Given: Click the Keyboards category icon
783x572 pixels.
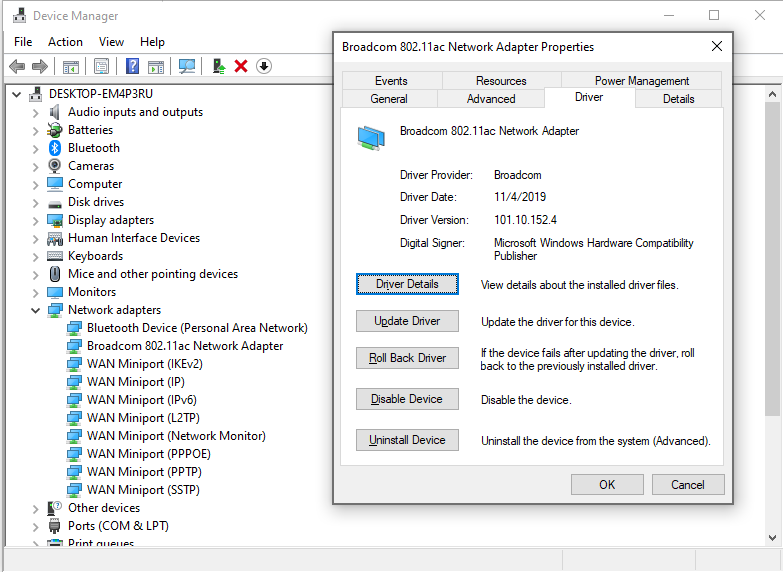Looking at the screenshot, I should click(54, 256).
